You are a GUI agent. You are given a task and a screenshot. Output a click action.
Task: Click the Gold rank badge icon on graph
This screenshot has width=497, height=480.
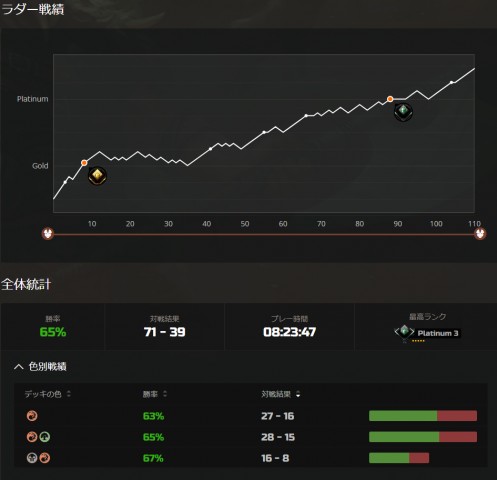coord(97,176)
